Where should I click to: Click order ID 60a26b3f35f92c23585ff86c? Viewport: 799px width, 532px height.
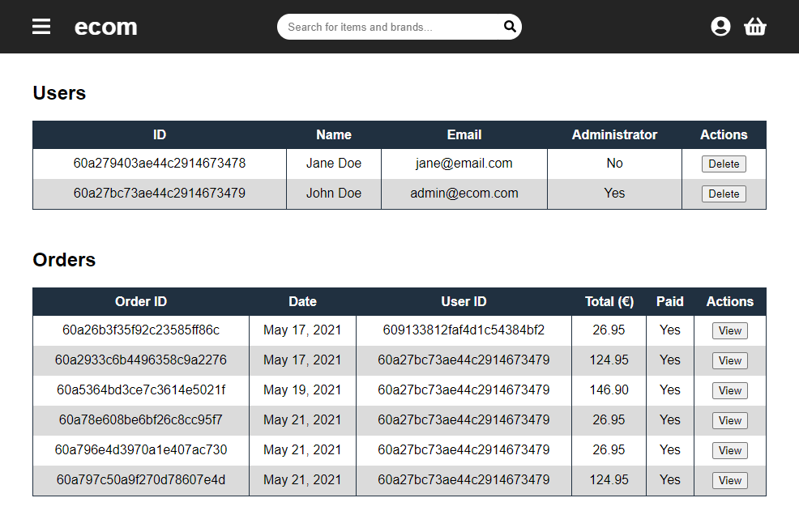click(x=141, y=330)
